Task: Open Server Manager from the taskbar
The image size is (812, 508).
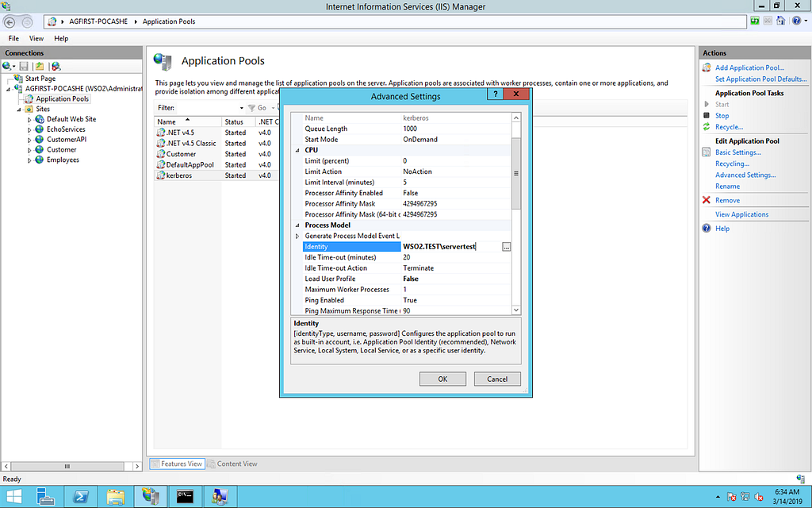Action: pyautogui.click(x=46, y=497)
